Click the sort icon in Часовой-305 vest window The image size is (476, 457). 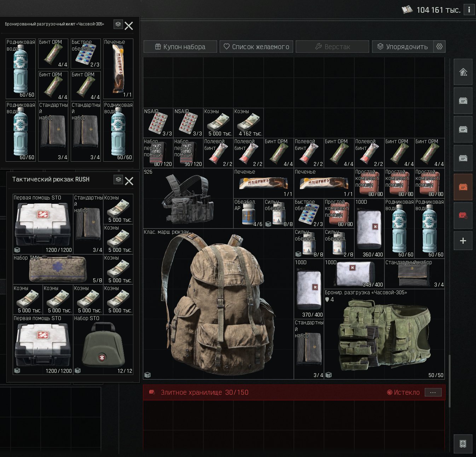point(118,24)
